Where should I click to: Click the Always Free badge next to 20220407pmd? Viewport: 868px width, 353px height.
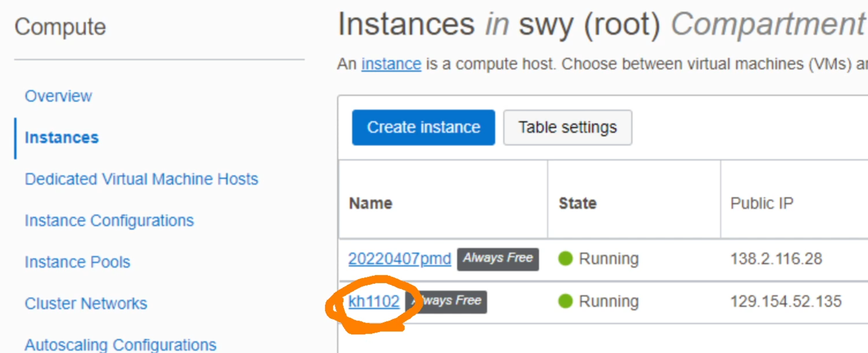(x=498, y=259)
